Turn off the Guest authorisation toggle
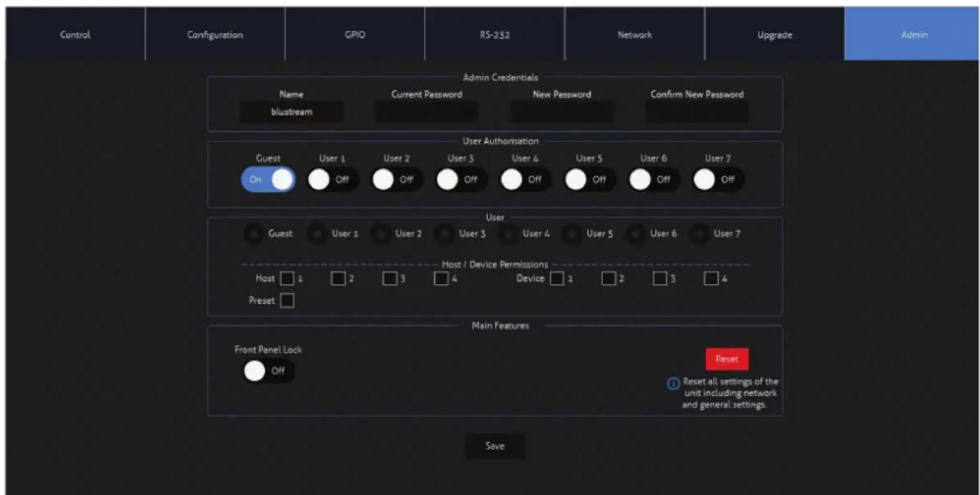980x495 pixels. tap(268, 180)
